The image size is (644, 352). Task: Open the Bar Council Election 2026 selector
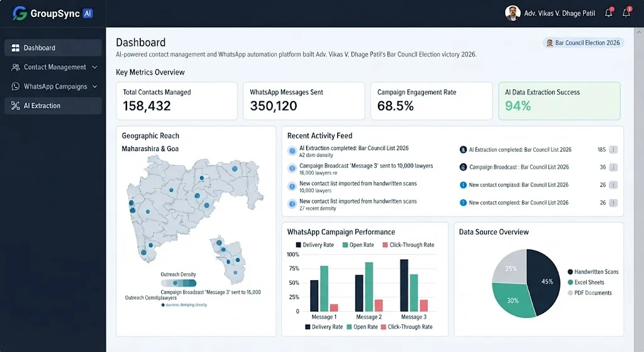tap(583, 43)
